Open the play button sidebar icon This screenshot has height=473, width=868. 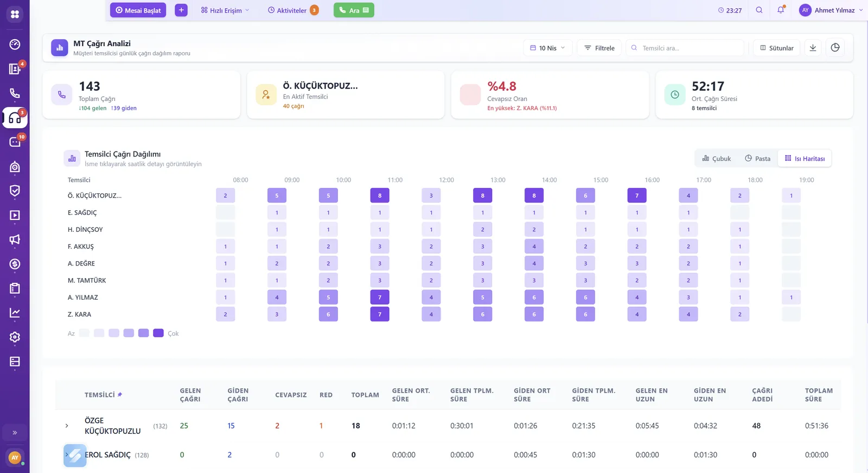point(15,215)
